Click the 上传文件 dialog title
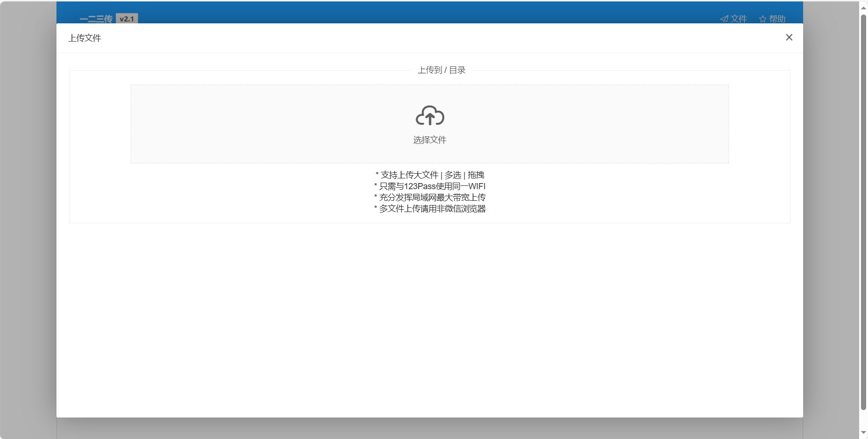The image size is (868, 439). pos(84,38)
